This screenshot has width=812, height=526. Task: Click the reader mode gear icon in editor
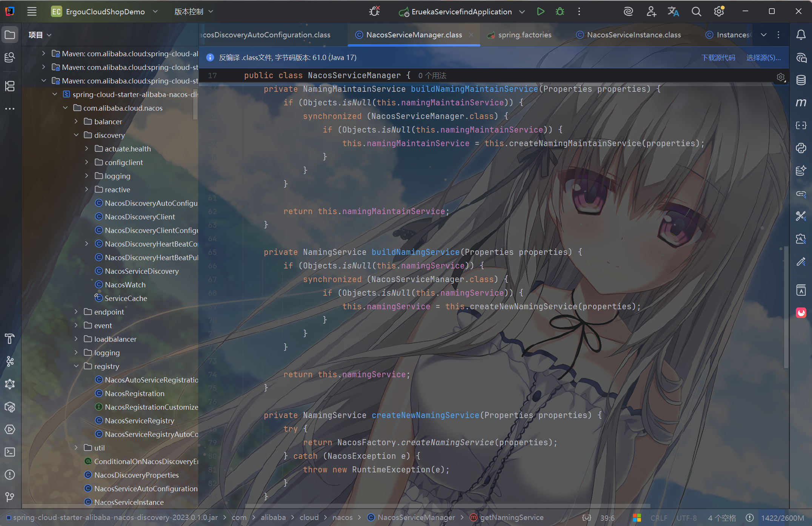[x=781, y=77]
